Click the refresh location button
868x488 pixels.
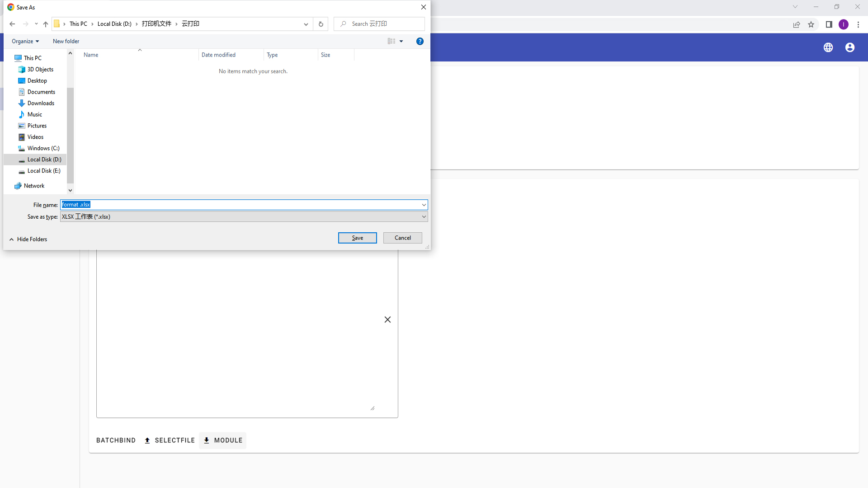point(321,24)
